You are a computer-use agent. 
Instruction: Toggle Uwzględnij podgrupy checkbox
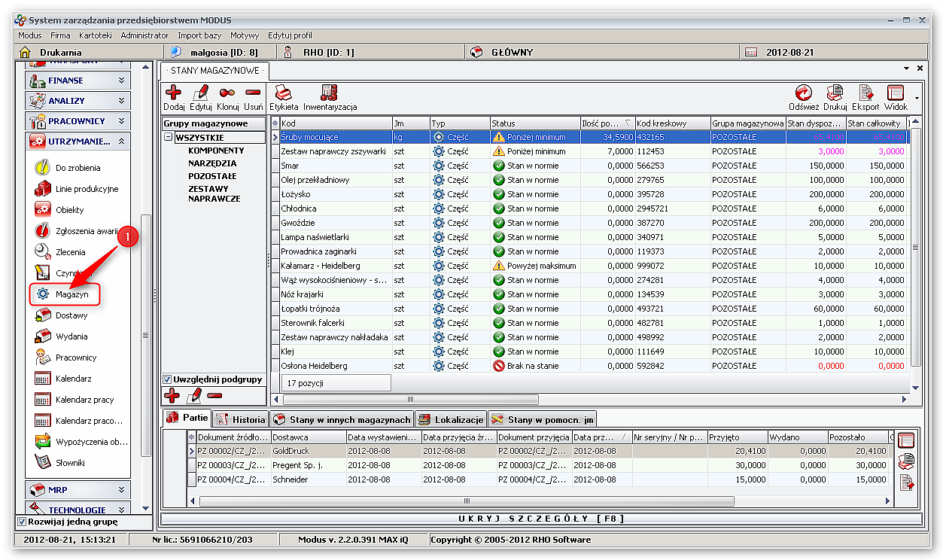168,379
